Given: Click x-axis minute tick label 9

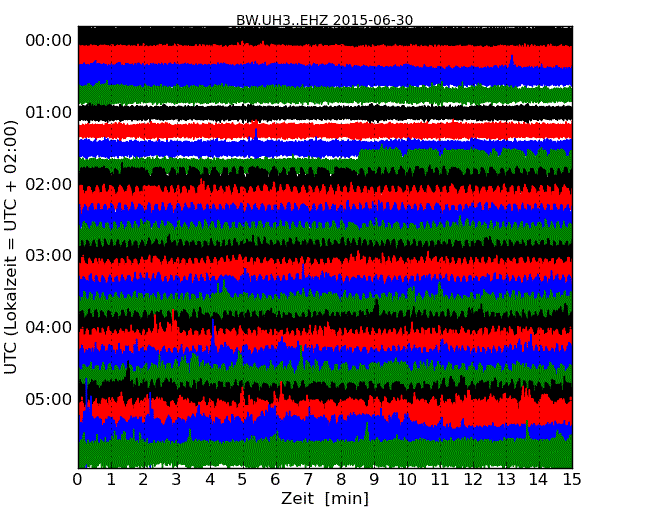Looking at the screenshot, I should tap(374, 479).
